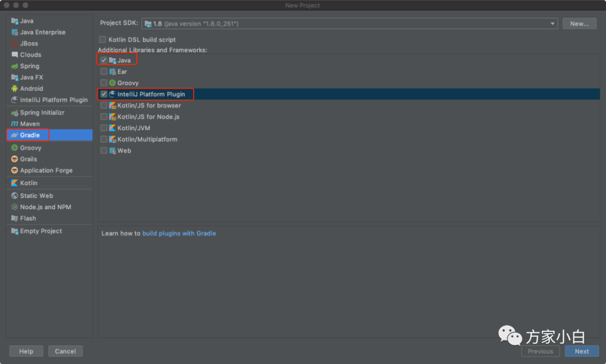The height and width of the screenshot is (364, 606).
Task: Click New... SDK button
Action: 579,24
